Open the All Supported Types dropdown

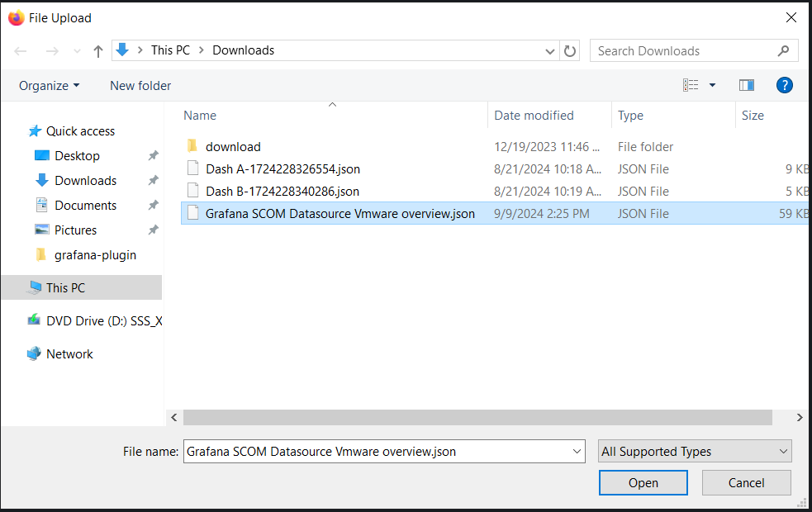[x=695, y=452]
